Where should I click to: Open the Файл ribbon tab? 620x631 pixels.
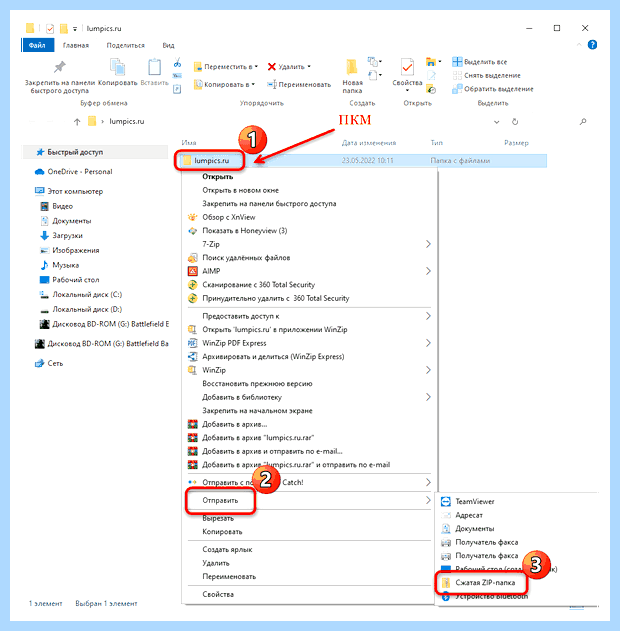[x=37, y=45]
